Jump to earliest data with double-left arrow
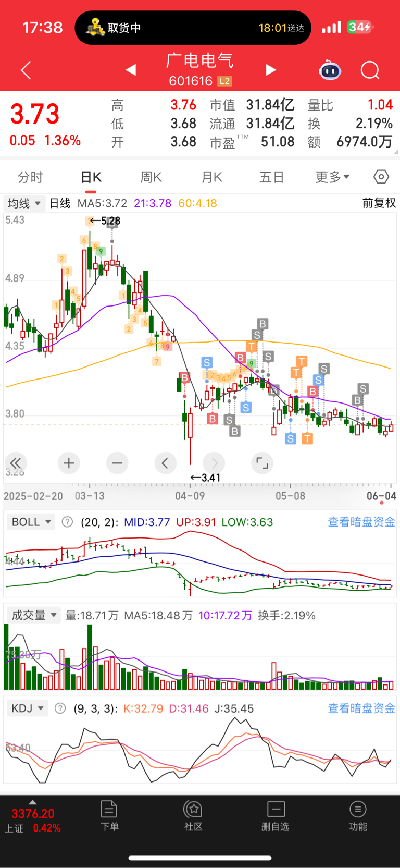Viewport: 400px width, 868px height. click(16, 463)
